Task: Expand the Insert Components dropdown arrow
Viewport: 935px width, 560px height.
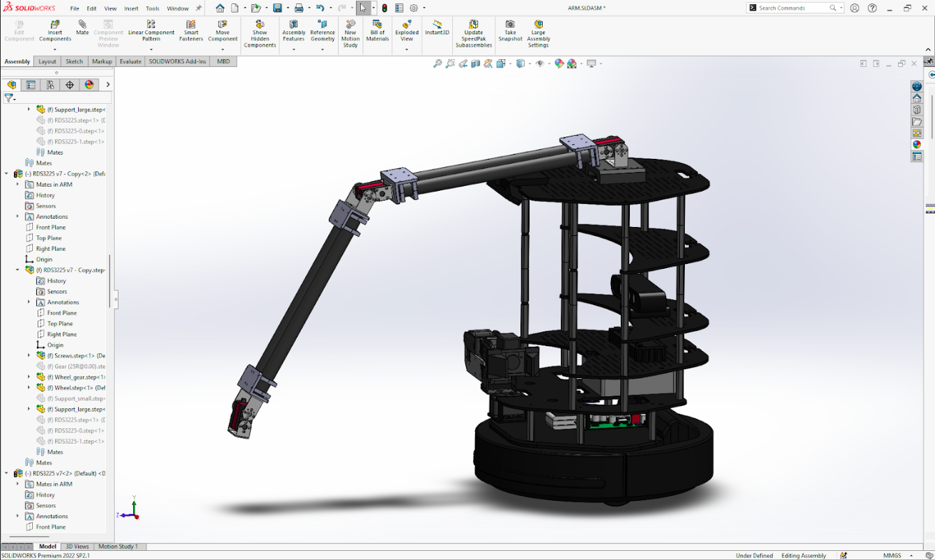Action: [55, 49]
